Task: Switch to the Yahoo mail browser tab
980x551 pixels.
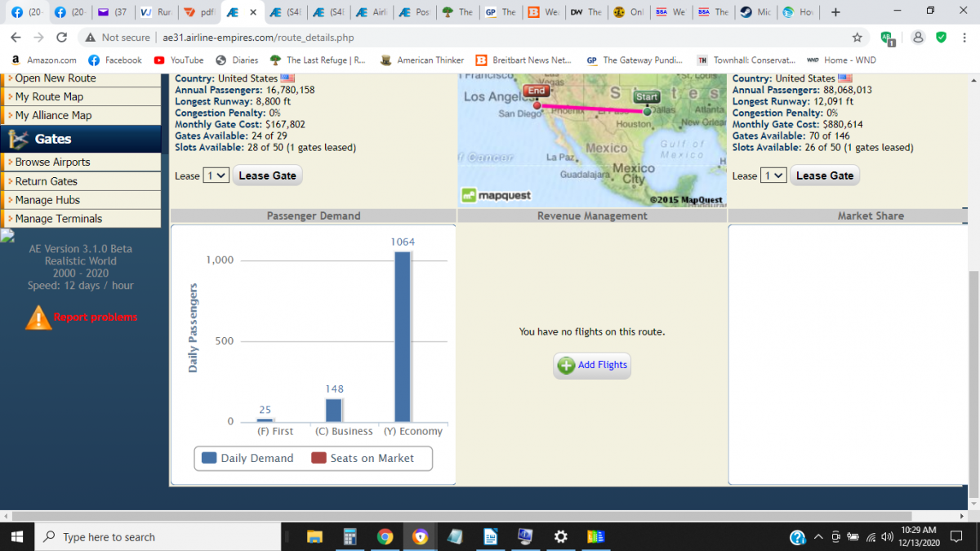Action: click(x=111, y=12)
